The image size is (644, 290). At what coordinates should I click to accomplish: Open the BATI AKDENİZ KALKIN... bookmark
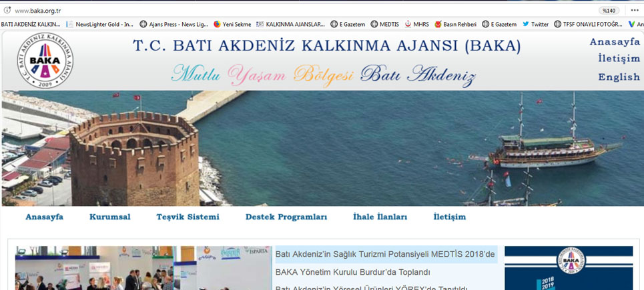[31, 24]
